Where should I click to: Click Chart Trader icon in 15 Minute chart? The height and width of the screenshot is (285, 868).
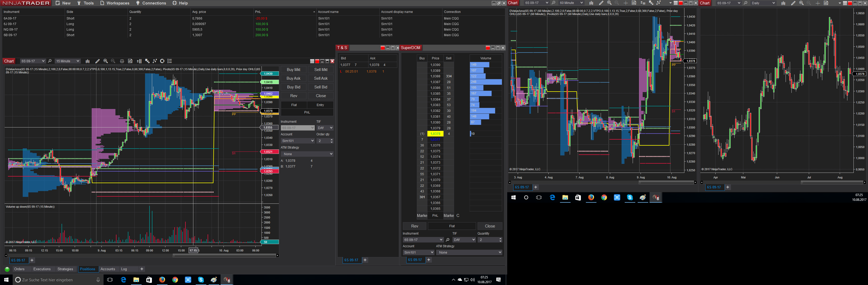pos(139,61)
